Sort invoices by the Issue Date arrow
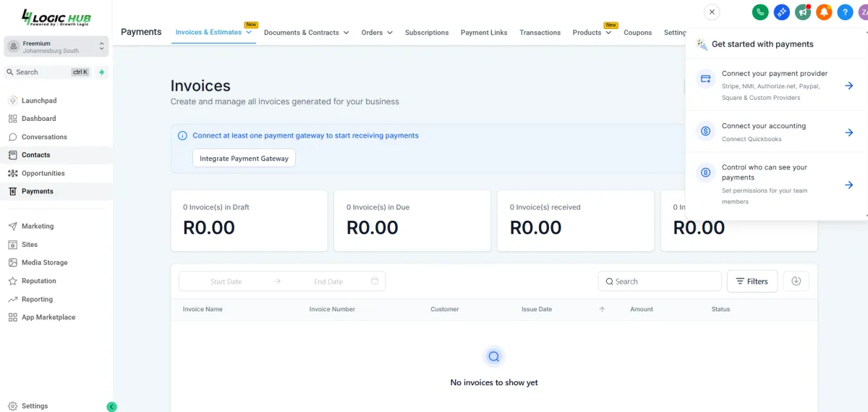This screenshot has height=412, width=868. click(602, 309)
